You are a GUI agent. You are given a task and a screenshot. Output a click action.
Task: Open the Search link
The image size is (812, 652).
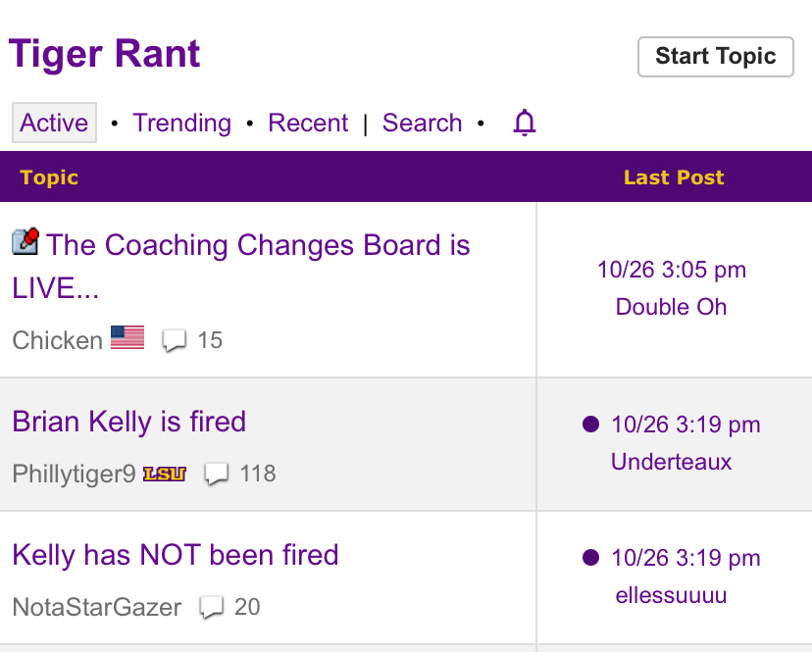pyautogui.click(x=422, y=124)
